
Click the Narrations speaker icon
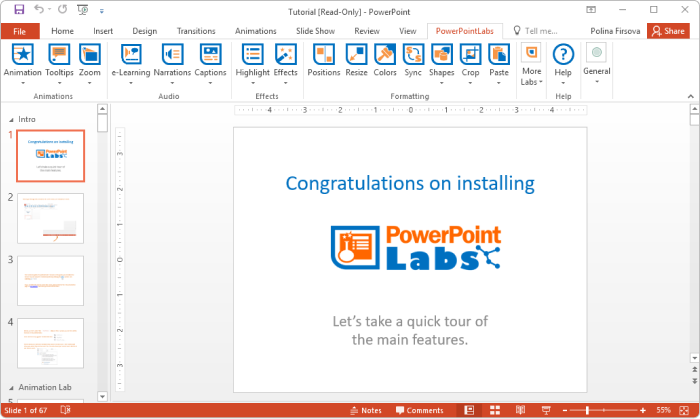point(172,54)
